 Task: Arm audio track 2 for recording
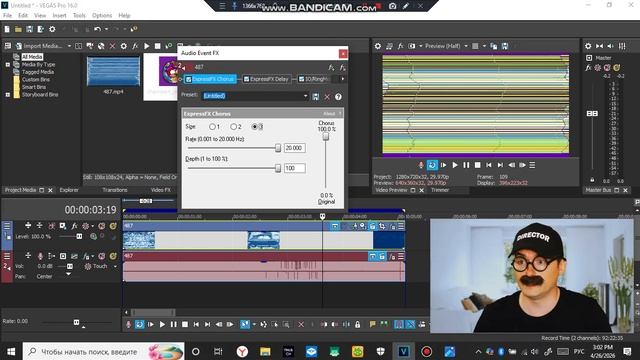40,256
